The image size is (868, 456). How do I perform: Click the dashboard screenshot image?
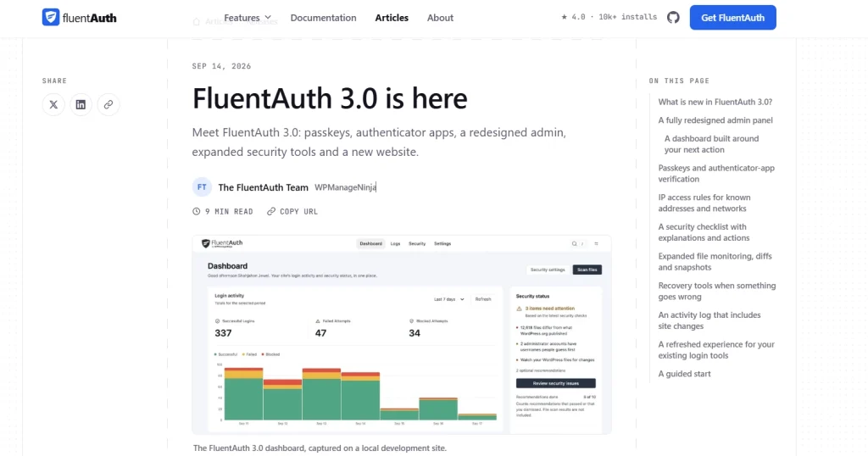point(402,334)
